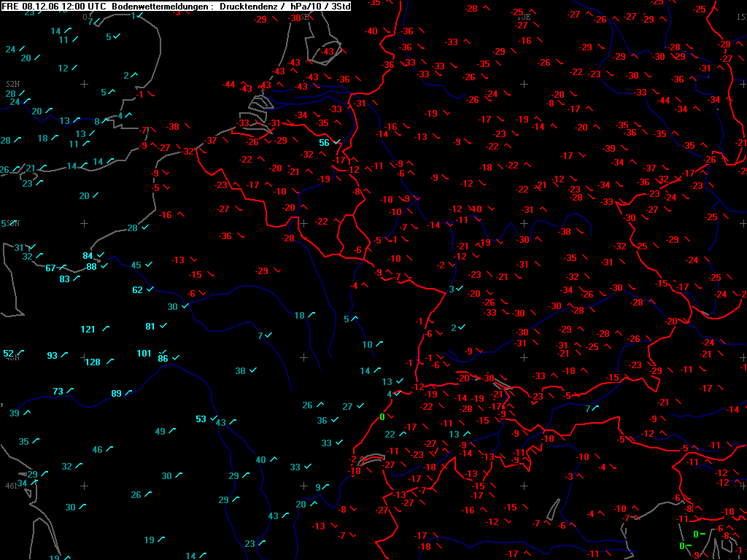This screenshot has width=747, height=560.
Task: Select the red station value -40
Action: click(371, 31)
